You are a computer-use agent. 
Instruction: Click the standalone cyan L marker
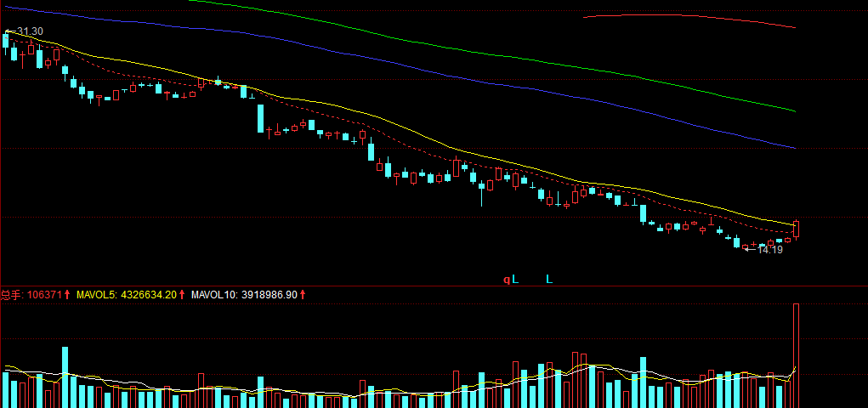click(549, 279)
